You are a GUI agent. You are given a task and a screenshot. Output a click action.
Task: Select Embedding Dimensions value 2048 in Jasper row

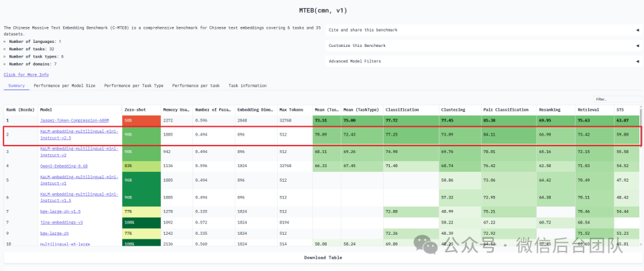tap(256, 121)
